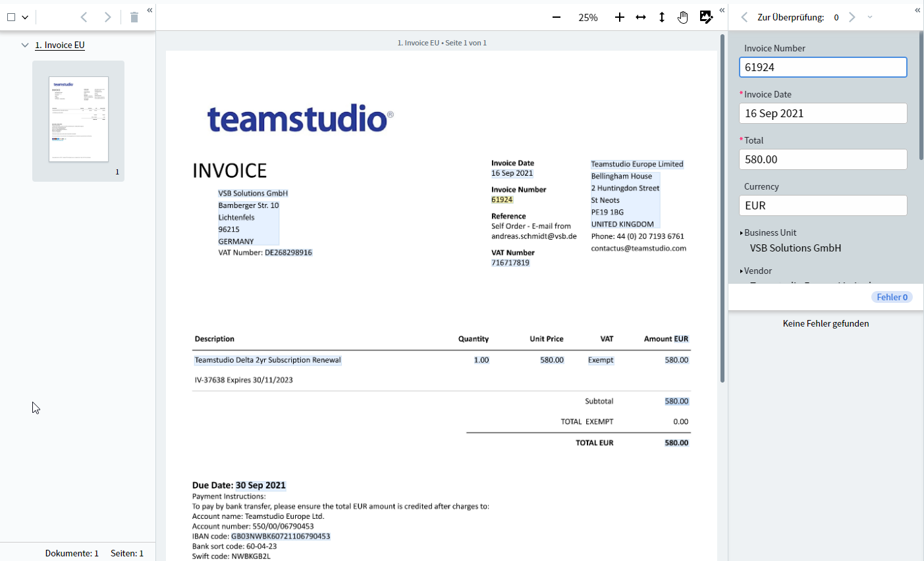The height and width of the screenshot is (561, 924).
Task: Zoom out with the minus icon
Action: click(557, 17)
